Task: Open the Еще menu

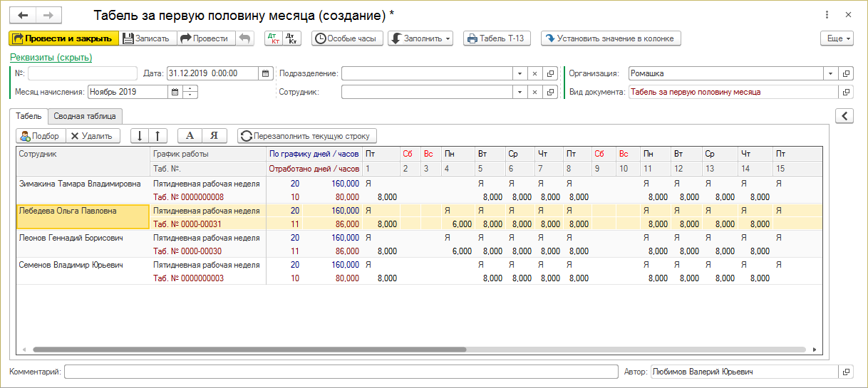Action: click(x=837, y=38)
